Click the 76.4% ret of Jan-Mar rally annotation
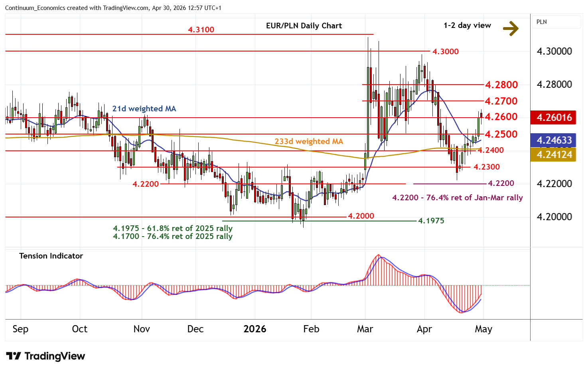Screen dimensions: 588x371 click(457, 197)
